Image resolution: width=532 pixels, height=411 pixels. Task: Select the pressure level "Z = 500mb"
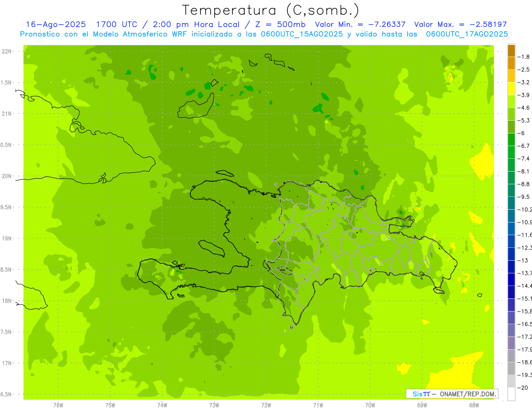(x=280, y=24)
